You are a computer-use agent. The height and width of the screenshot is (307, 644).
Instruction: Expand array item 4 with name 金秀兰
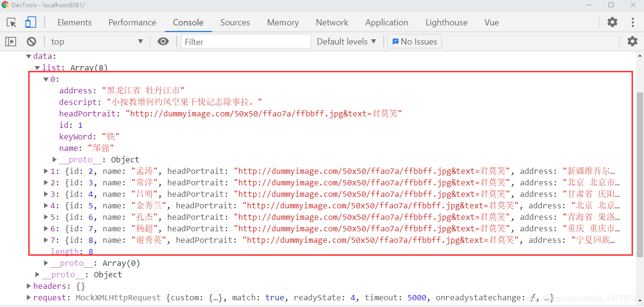[46, 205]
